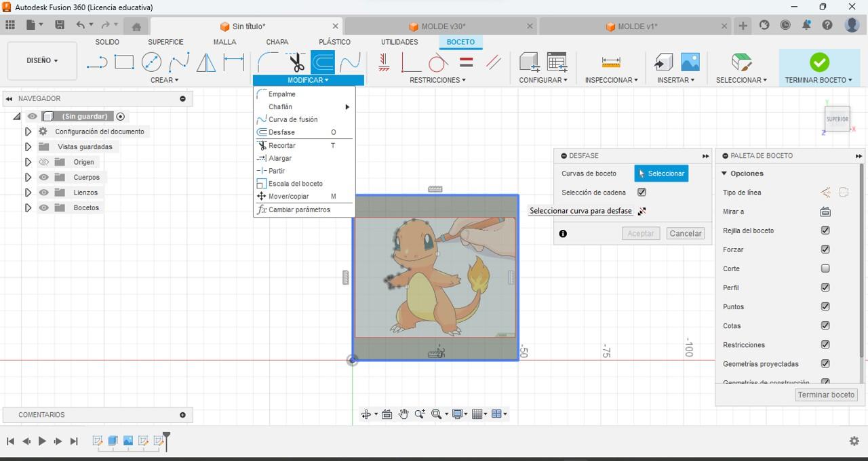This screenshot has width=868, height=461.
Task: Select the Line sketch tool
Action: click(x=97, y=62)
